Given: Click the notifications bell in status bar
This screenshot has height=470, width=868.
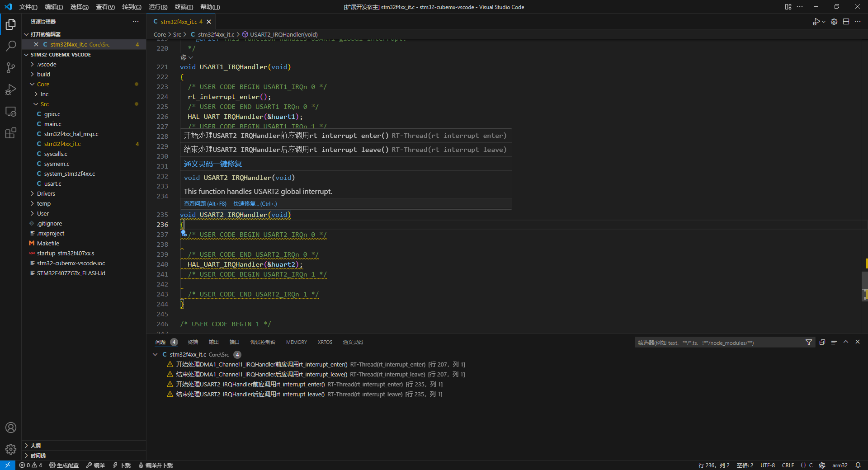Looking at the screenshot, I should (x=858, y=465).
